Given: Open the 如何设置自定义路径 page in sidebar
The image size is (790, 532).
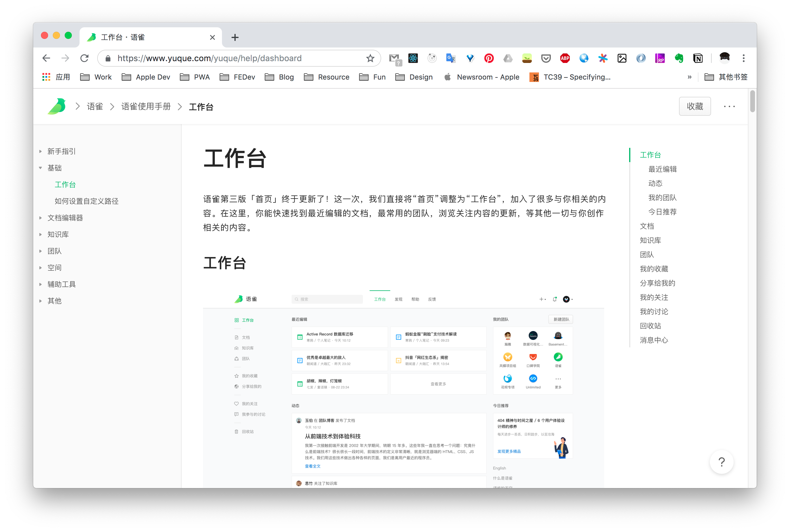Looking at the screenshot, I should click(x=86, y=201).
